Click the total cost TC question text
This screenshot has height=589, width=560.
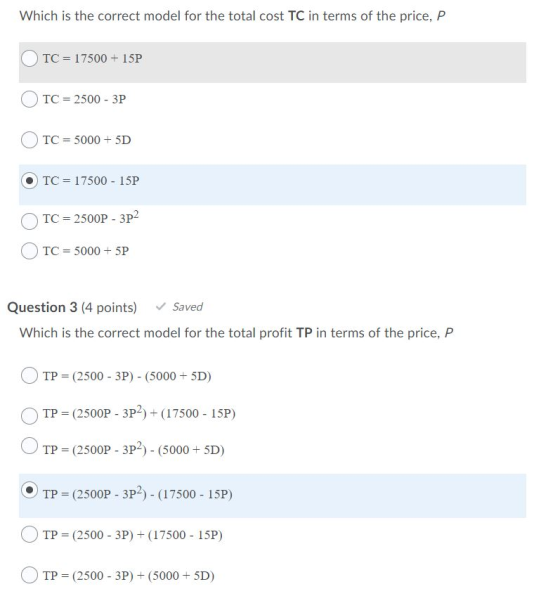click(x=232, y=16)
